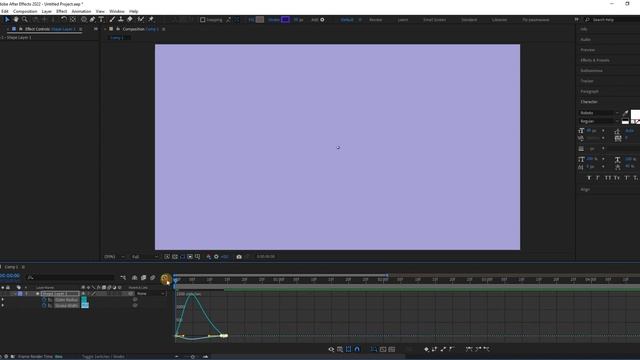Select the Type text tool
Image resolution: width=640 pixels, height=360 pixels.
tap(101, 19)
